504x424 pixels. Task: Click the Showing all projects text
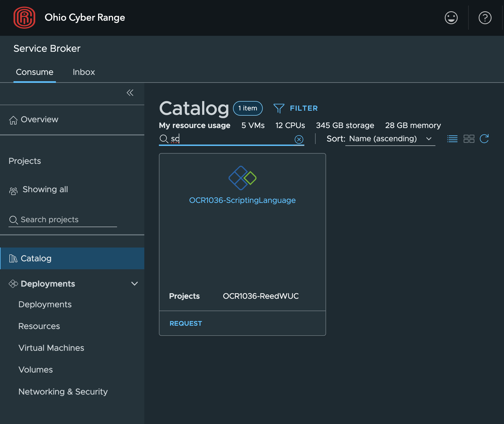[45, 189]
